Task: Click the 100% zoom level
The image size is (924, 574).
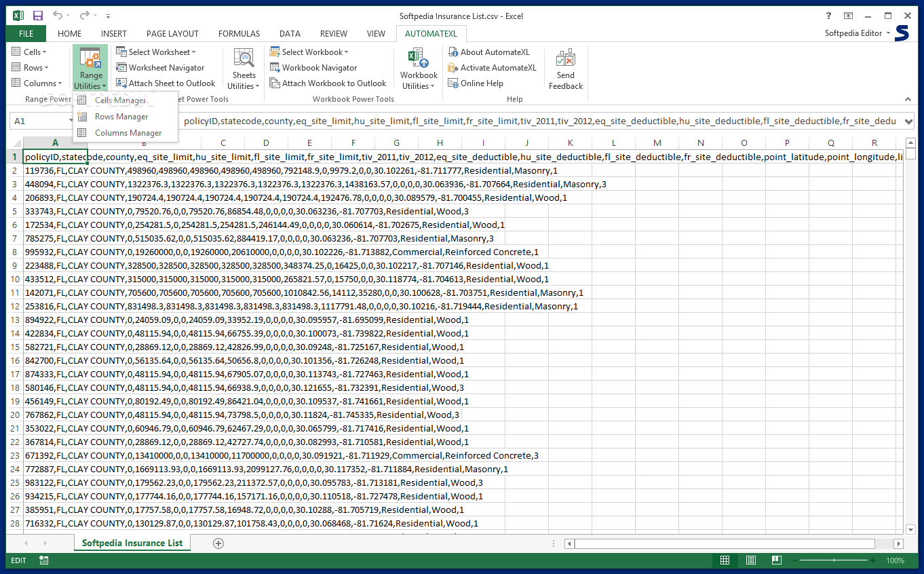Action: [895, 560]
